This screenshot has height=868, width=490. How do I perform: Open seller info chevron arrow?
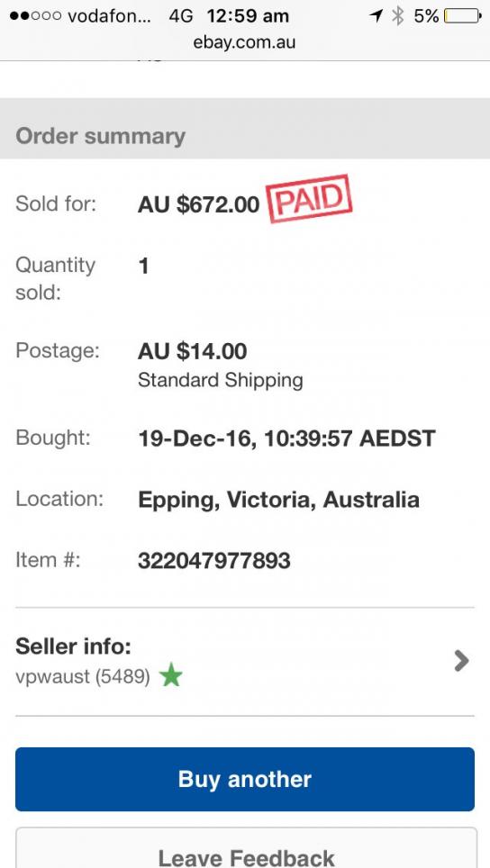[x=461, y=661]
